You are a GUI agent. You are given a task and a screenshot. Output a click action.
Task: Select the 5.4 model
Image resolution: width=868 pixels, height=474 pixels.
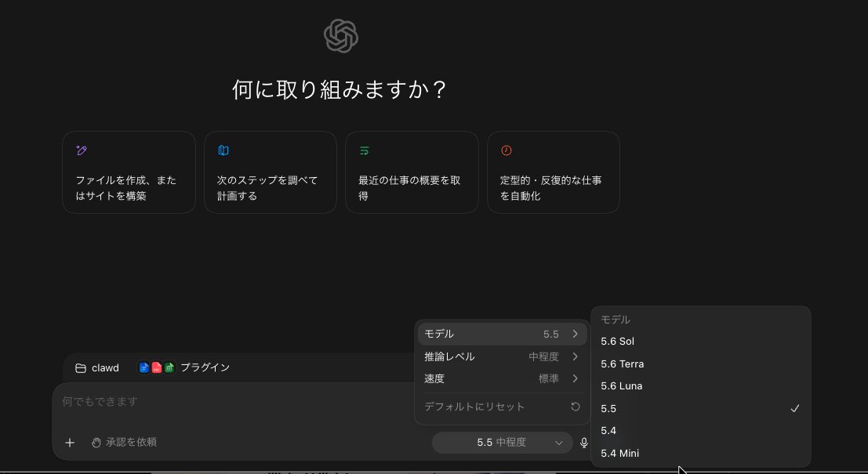701,431
